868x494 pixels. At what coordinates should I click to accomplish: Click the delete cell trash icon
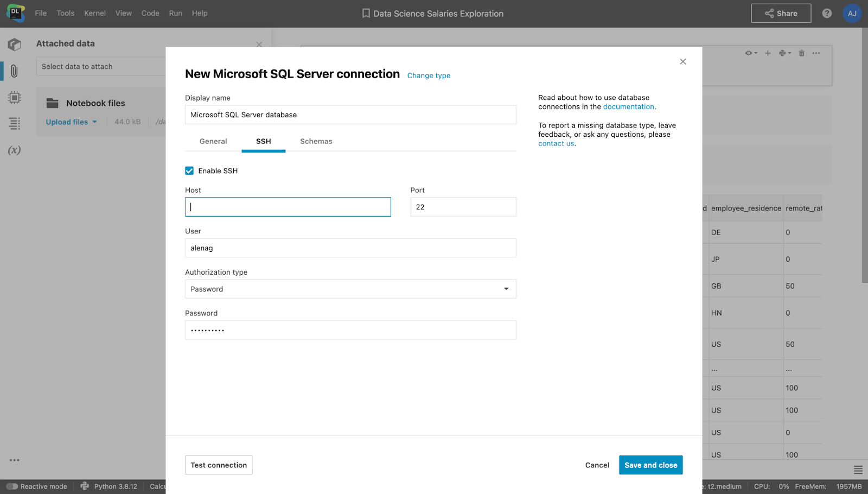click(x=801, y=53)
